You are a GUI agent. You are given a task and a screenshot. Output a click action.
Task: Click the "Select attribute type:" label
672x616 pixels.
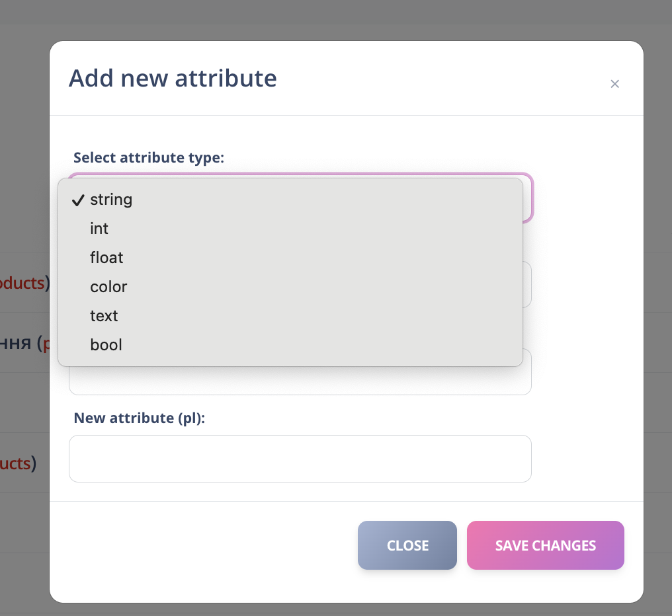(149, 157)
